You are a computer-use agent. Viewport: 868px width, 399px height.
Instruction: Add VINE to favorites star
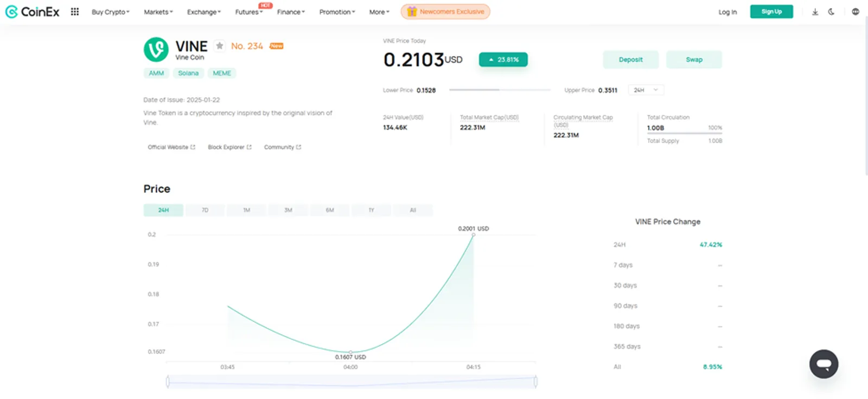pos(219,46)
